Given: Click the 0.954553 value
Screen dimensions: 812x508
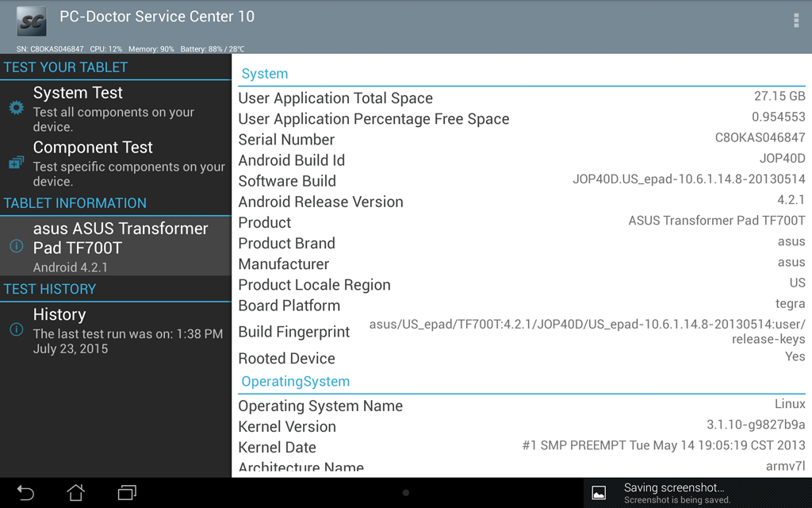Looking at the screenshot, I should pos(779,117).
